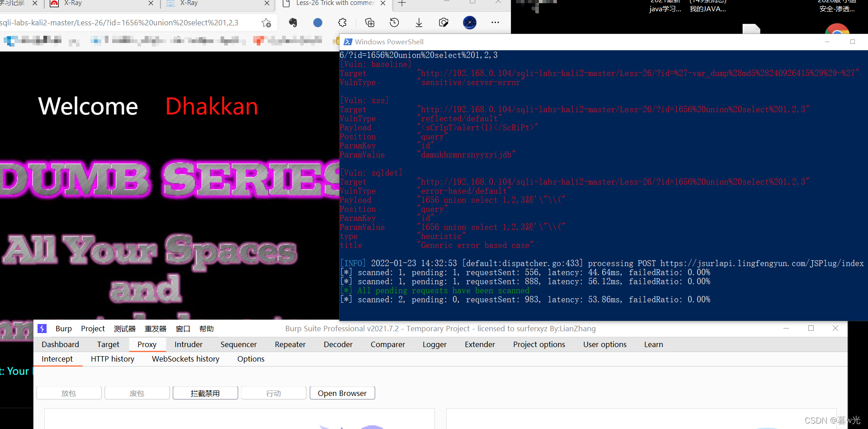Open the 我的JAVA desktop icon

click(708, 6)
